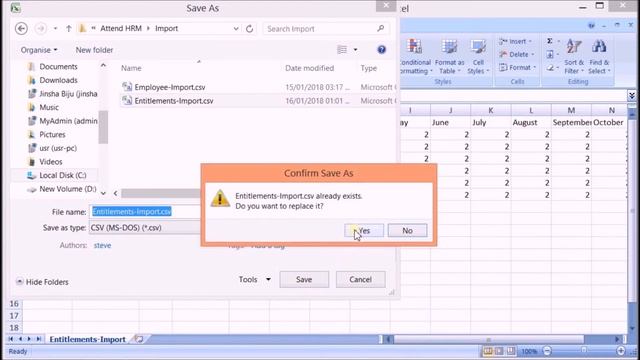640x360 pixels.
Task: Sort files by Name column header
Action: coord(131,68)
